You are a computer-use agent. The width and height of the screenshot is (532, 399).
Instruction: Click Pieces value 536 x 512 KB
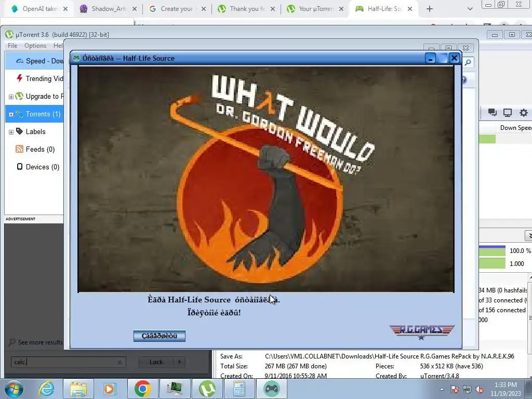(x=451, y=366)
